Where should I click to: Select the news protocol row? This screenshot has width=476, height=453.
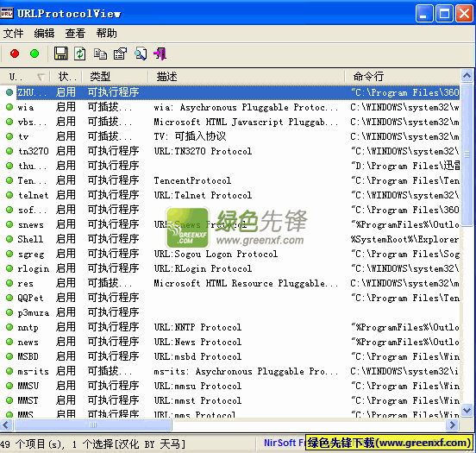(x=229, y=342)
